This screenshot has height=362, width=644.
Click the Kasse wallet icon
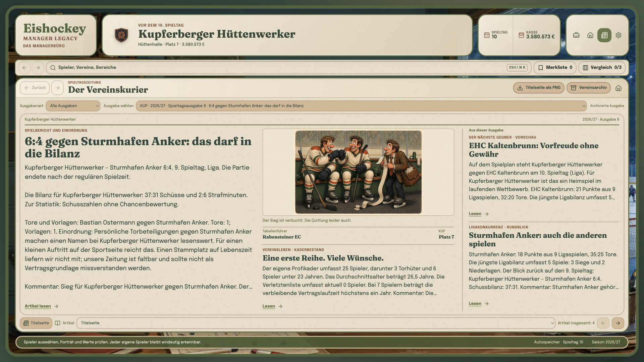[x=521, y=35]
